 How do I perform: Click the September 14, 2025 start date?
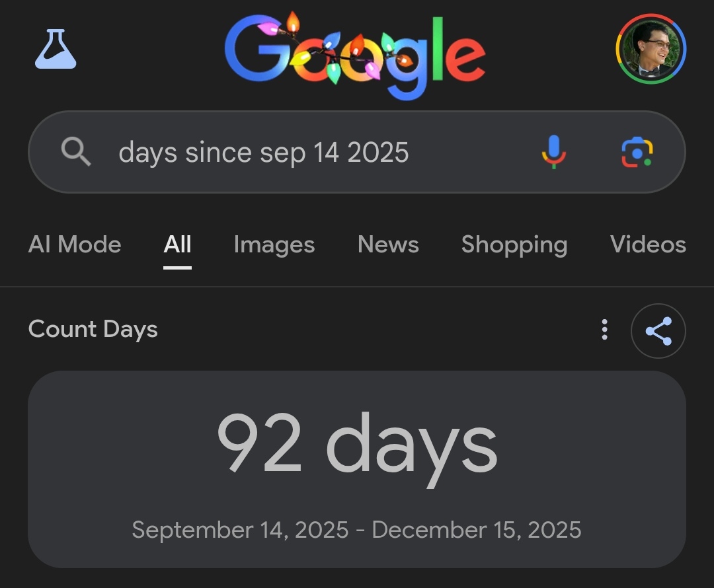[x=240, y=530]
